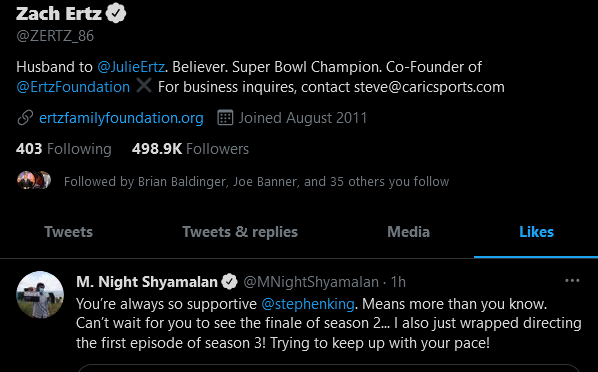Click the link chain icon beside website
Viewport: 598px width, 372px height.
pyautogui.click(x=25, y=118)
